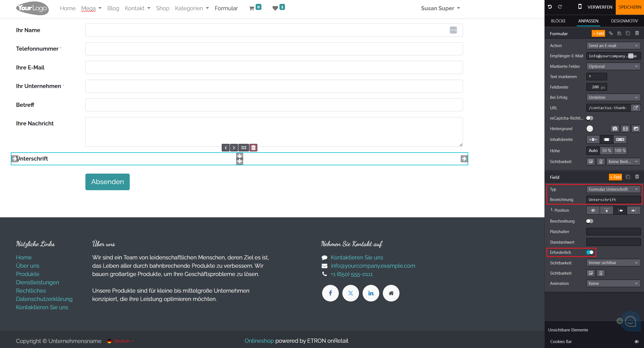Open background image camera icon
The height and width of the screenshot is (348, 644).
[x=615, y=129]
